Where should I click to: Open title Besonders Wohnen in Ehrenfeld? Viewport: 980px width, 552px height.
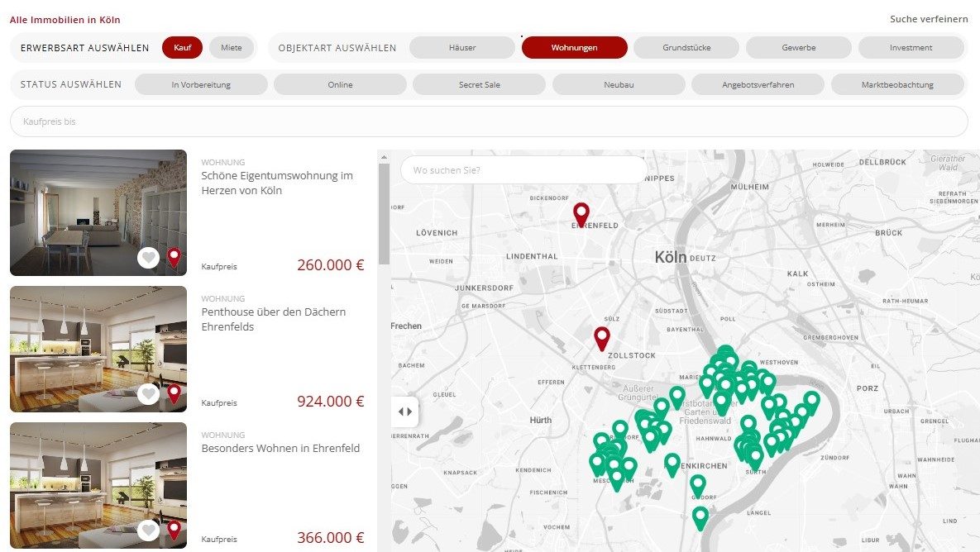[x=280, y=448]
